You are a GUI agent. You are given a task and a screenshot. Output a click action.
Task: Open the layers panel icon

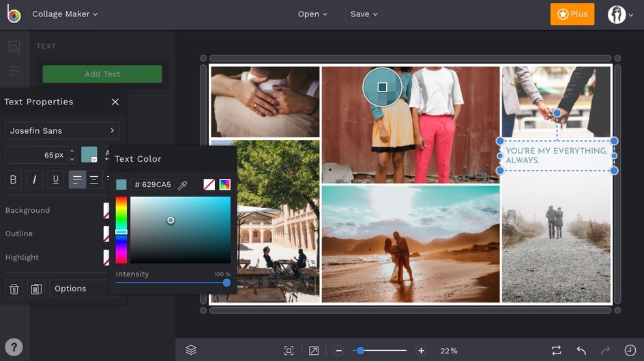pos(191,350)
